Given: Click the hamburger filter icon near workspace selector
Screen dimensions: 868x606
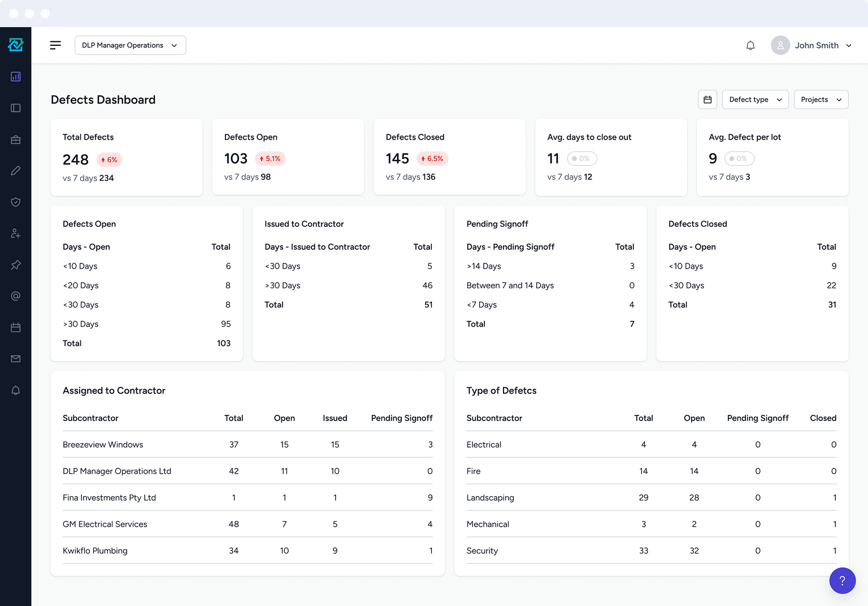Looking at the screenshot, I should pos(55,45).
